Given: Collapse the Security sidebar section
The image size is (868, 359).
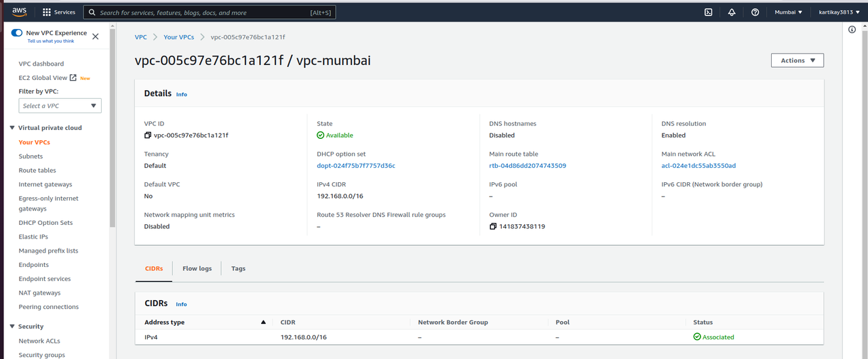Looking at the screenshot, I should pos(12,326).
